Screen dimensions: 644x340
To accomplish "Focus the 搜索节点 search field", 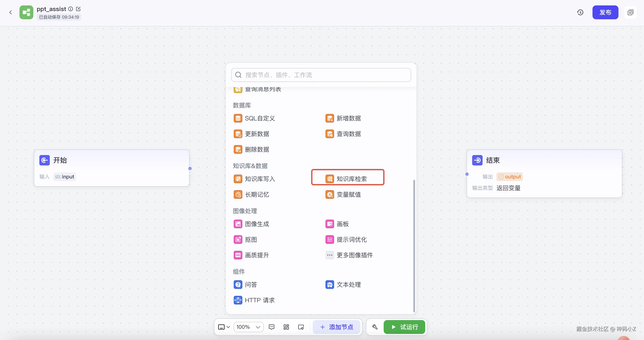I will pos(321,75).
